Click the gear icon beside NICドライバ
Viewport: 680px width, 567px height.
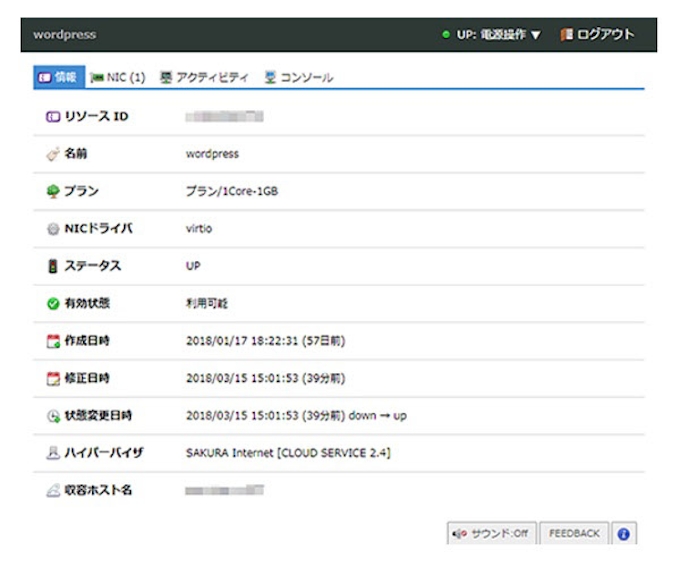[x=52, y=229]
